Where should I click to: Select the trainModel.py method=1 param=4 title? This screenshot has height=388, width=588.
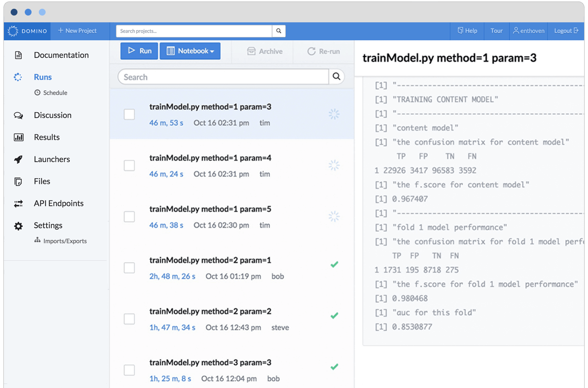[210, 158]
